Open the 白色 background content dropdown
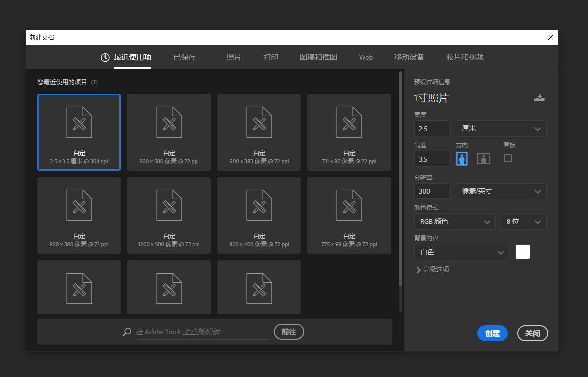 tap(461, 252)
